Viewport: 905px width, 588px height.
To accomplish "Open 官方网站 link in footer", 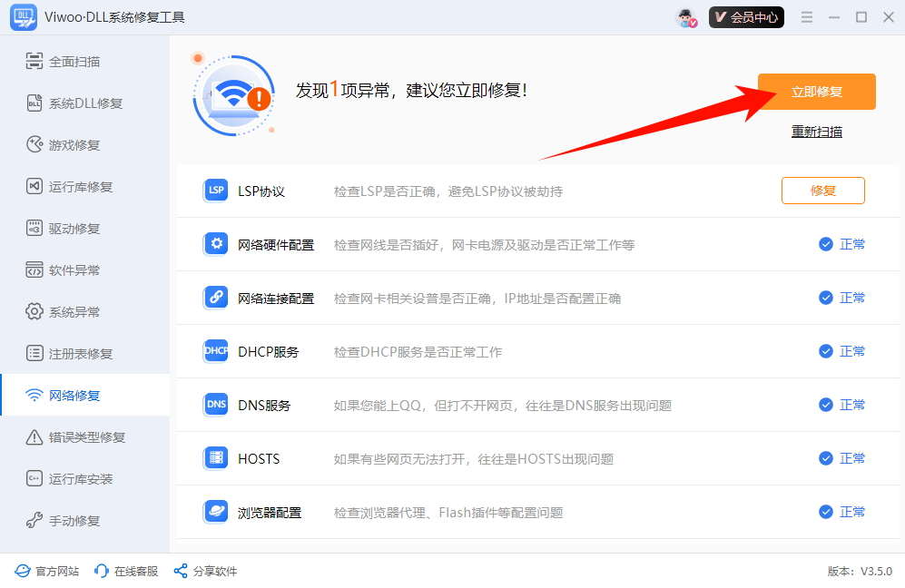I will click(47, 571).
